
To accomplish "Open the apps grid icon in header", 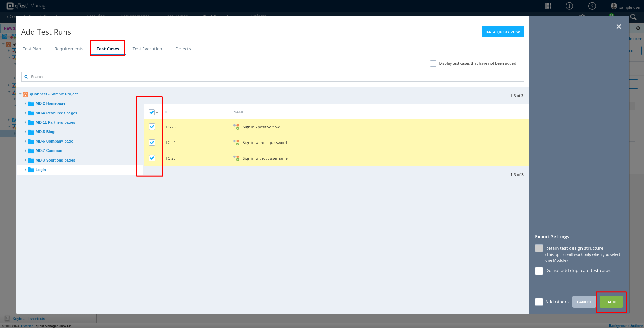I will click(548, 6).
